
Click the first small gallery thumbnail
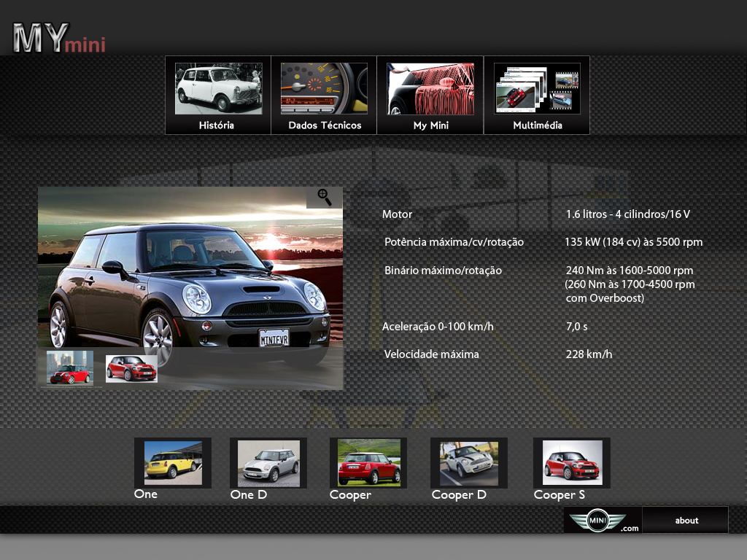(x=70, y=368)
